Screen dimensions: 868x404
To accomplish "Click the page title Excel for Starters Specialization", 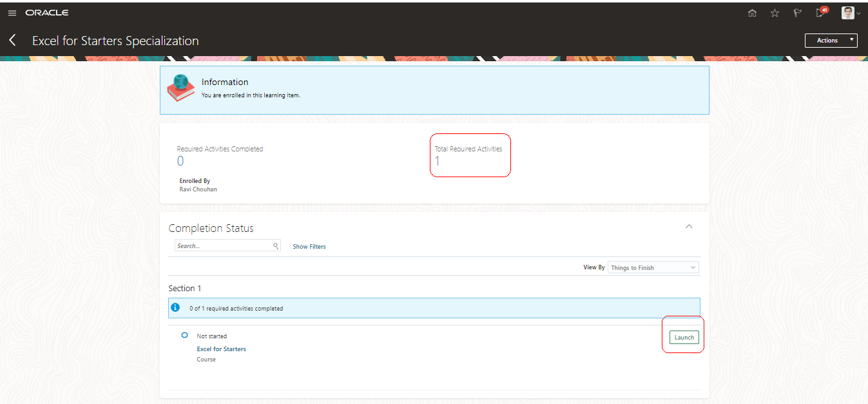I will coord(115,41).
